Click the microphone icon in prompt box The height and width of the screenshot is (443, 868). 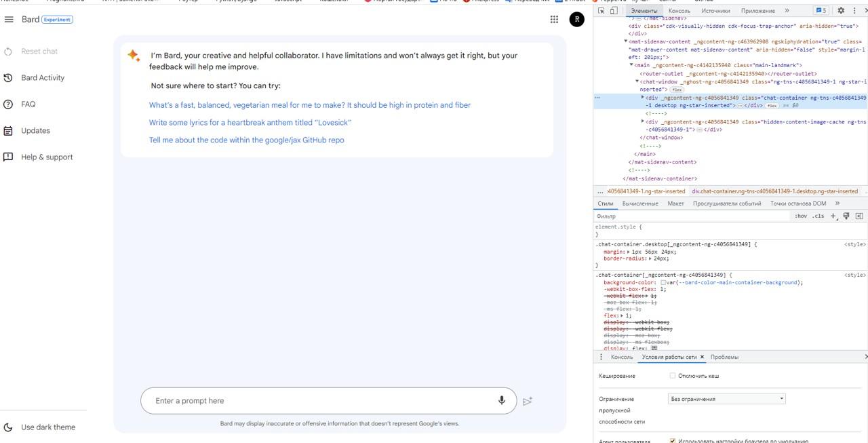502,400
